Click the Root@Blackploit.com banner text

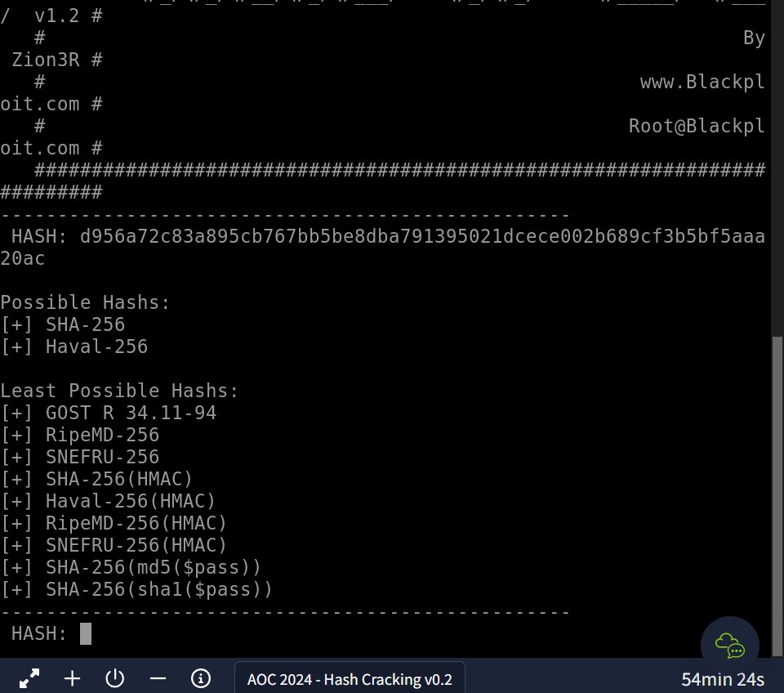[696, 126]
